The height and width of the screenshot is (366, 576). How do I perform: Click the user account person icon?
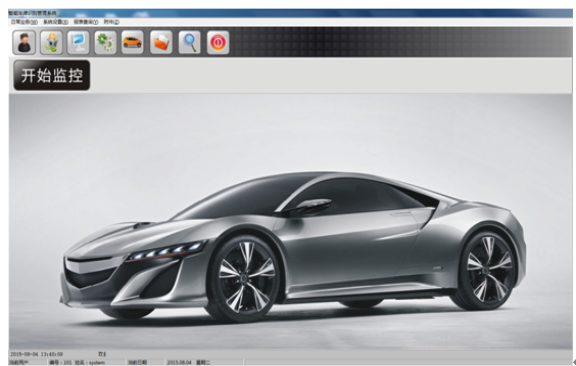(x=24, y=42)
